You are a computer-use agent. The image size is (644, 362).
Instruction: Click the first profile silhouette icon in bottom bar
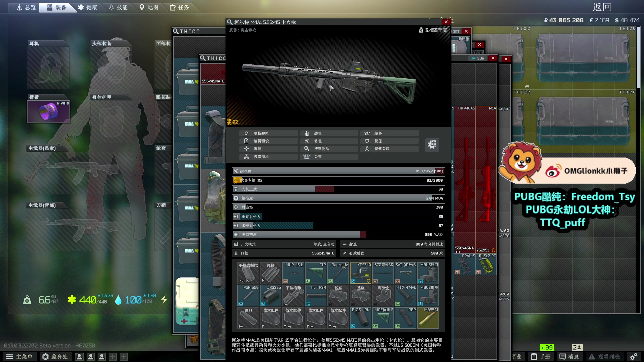click(x=79, y=357)
